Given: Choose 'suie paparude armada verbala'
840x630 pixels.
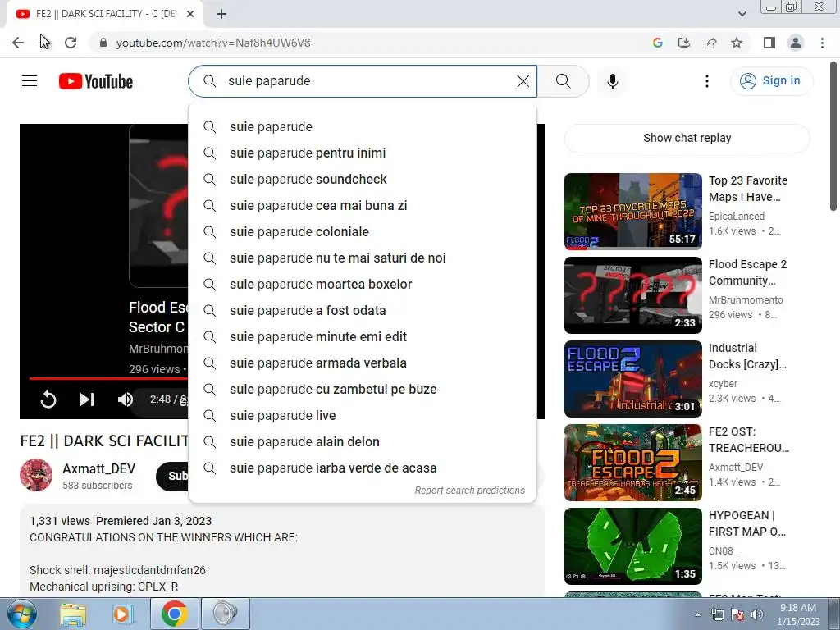Looking at the screenshot, I should (363, 363).
